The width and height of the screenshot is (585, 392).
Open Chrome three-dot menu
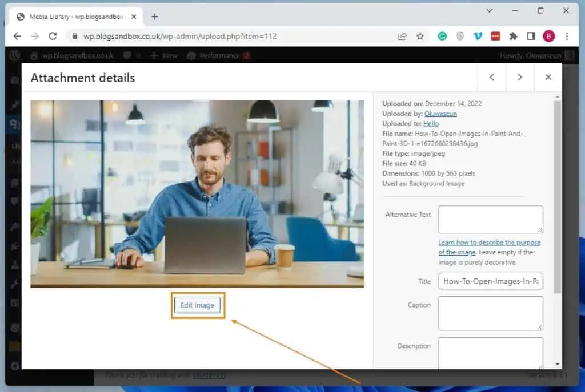pos(567,36)
